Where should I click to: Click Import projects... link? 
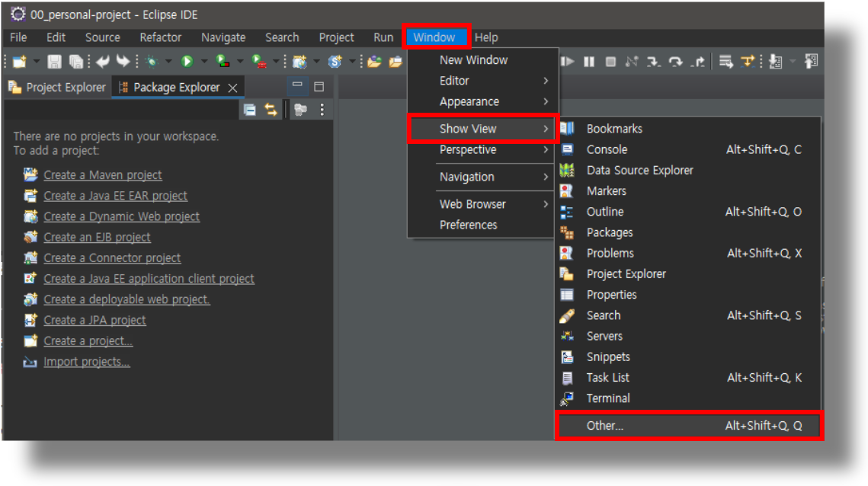(x=87, y=362)
